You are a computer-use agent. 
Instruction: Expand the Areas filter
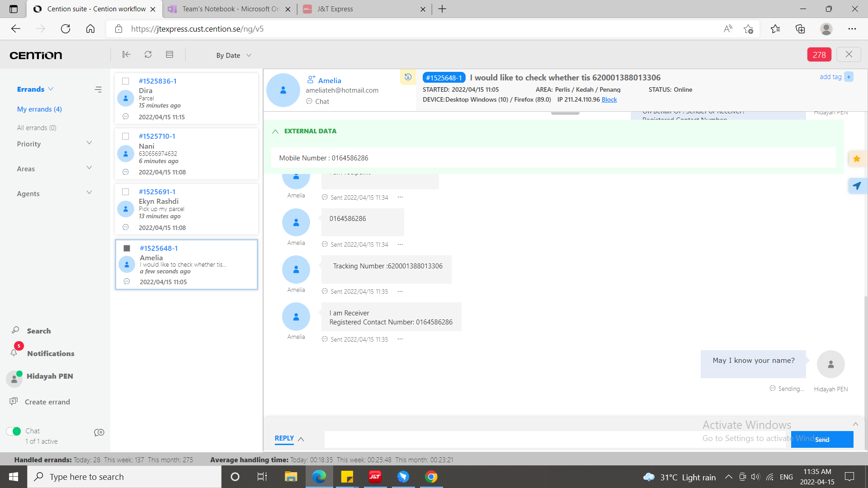point(89,168)
